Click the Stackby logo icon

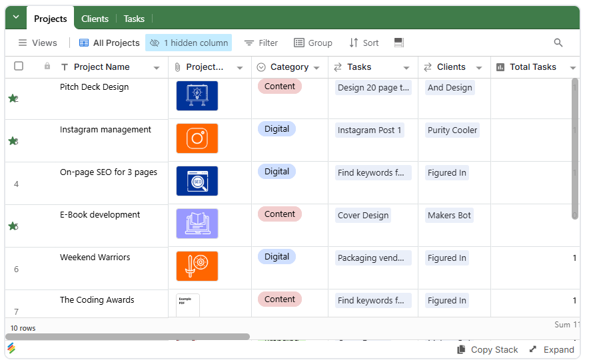pos(11,348)
